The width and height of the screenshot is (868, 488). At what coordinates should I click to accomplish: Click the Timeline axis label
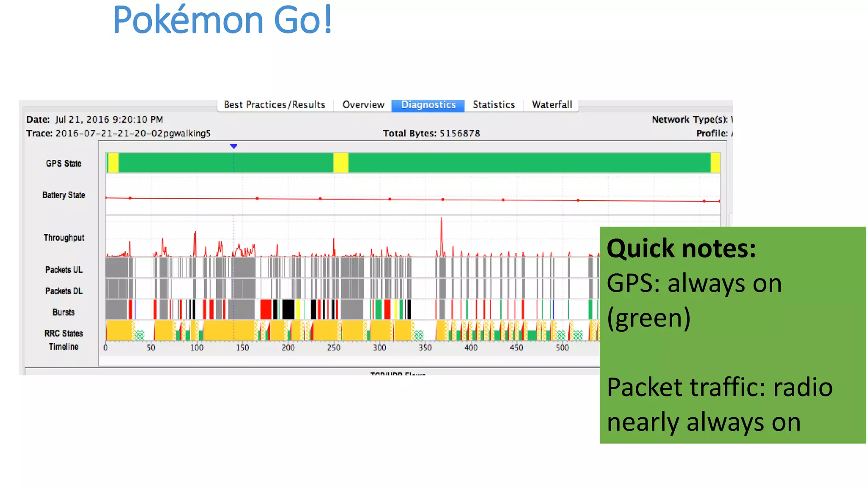pos(64,347)
